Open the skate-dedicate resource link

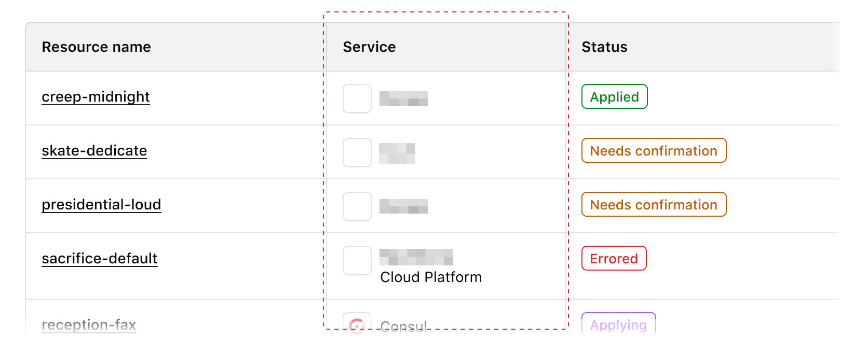[x=94, y=151]
